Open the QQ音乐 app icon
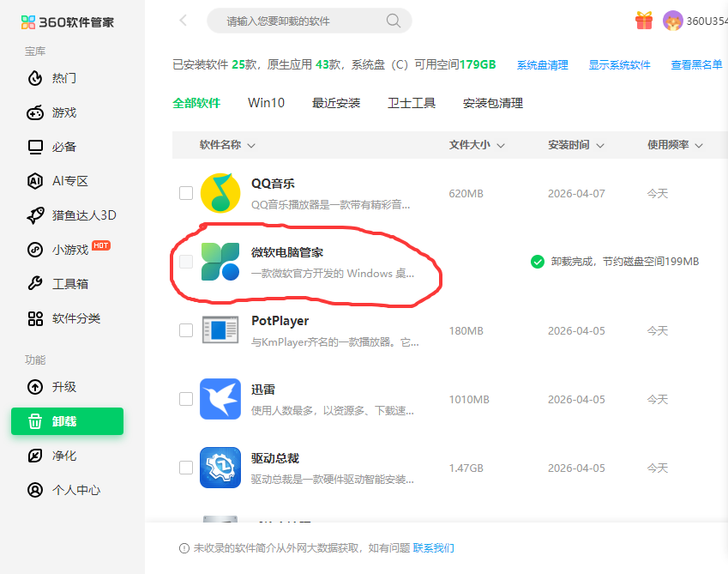728x574 pixels. [x=220, y=193]
